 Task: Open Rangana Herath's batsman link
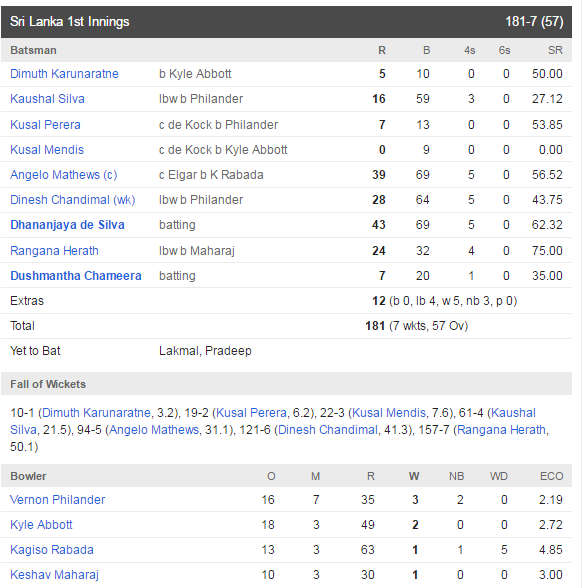pyautogui.click(x=54, y=251)
